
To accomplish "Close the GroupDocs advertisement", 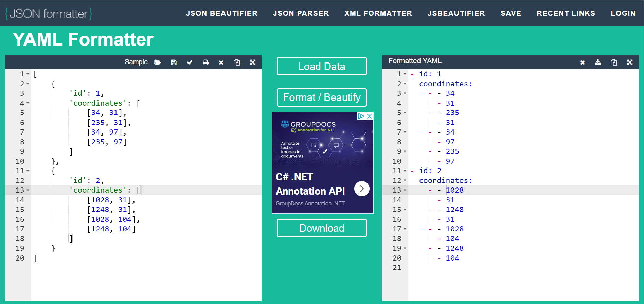I will (370, 116).
